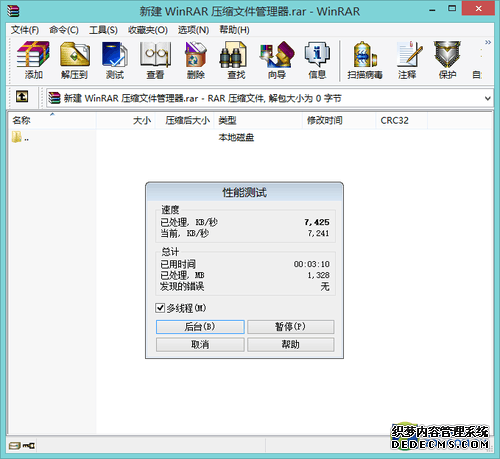Sort by 压缩后大小 column header
Image resolution: width=500 pixels, height=459 pixels.
tap(184, 120)
